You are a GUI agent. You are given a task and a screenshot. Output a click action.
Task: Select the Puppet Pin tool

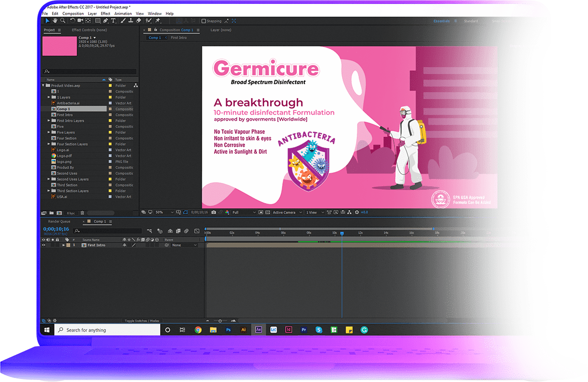tap(157, 21)
